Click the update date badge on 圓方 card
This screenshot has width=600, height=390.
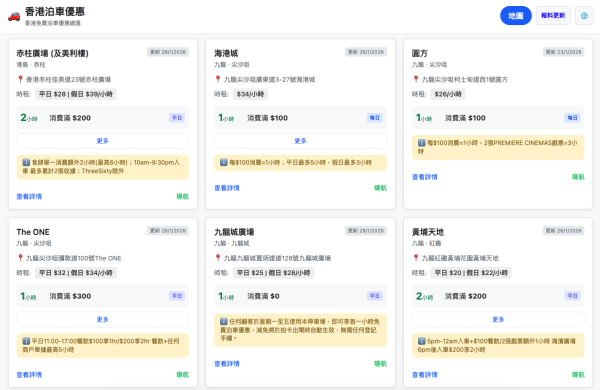click(564, 52)
